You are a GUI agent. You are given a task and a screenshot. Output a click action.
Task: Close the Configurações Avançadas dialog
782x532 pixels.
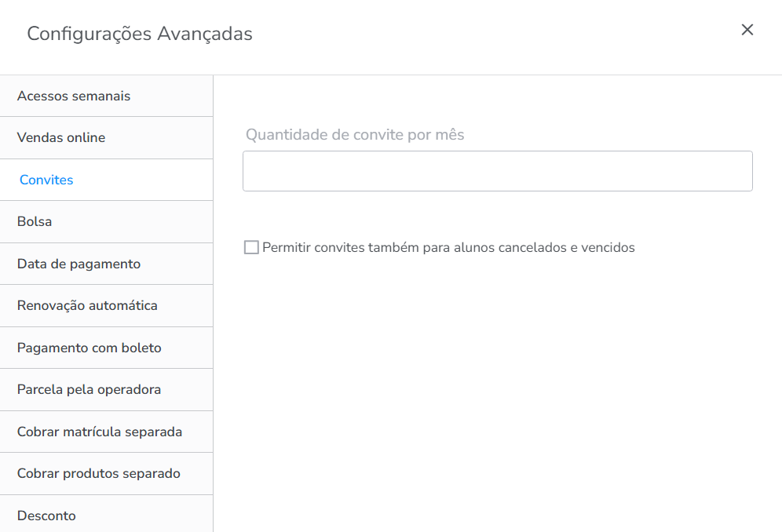tap(747, 30)
